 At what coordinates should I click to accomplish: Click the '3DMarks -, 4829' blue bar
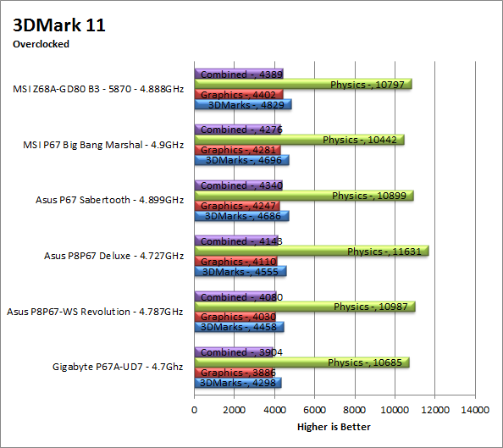tap(243, 105)
